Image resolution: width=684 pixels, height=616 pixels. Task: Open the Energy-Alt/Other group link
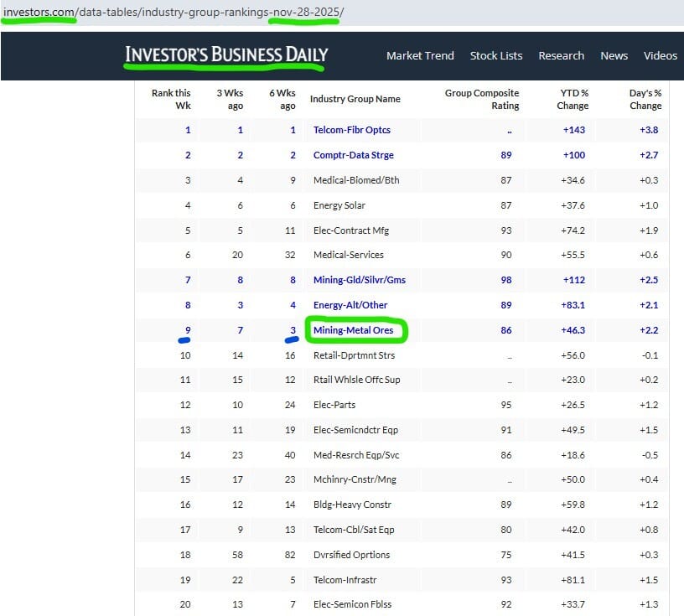350,305
